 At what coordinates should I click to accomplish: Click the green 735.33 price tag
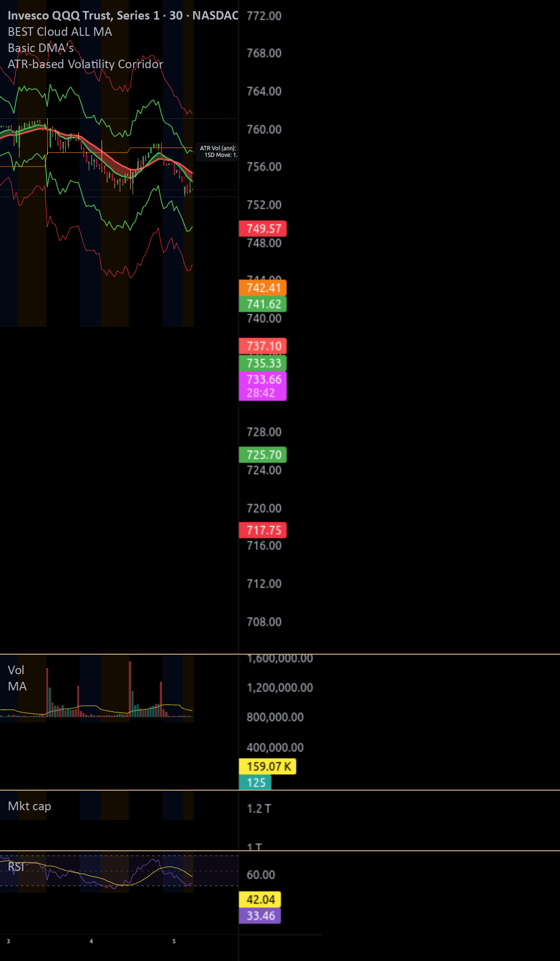click(263, 363)
